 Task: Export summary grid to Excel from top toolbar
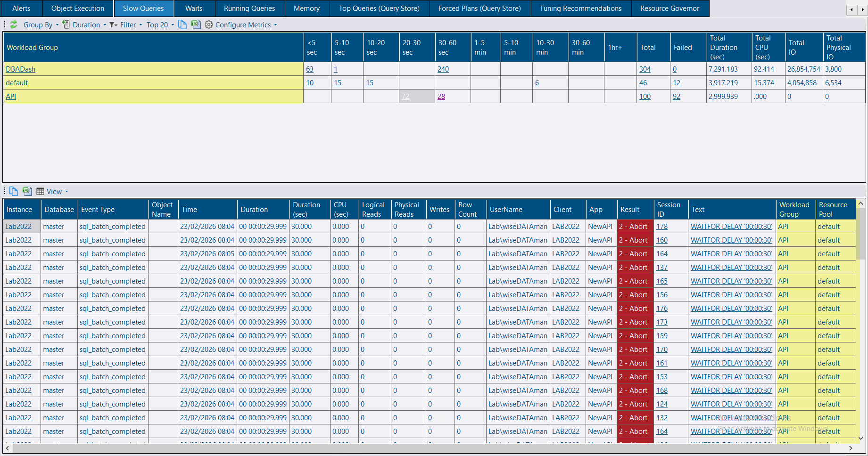click(x=196, y=24)
